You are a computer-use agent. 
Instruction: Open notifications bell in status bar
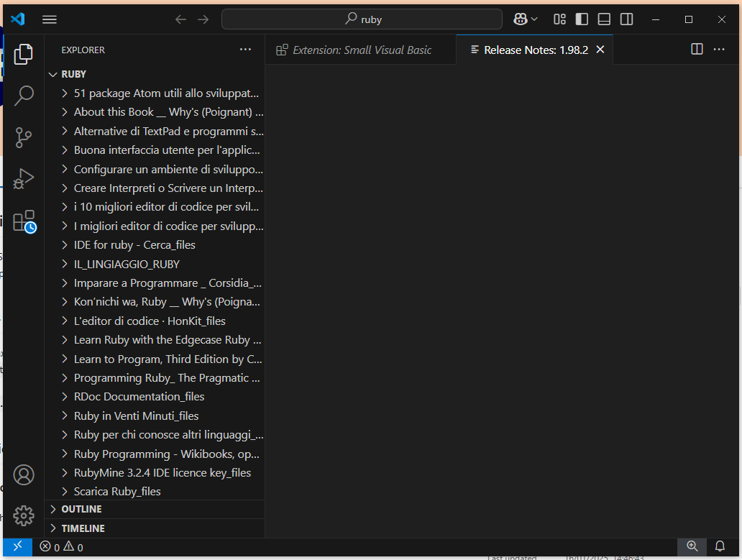point(720,547)
